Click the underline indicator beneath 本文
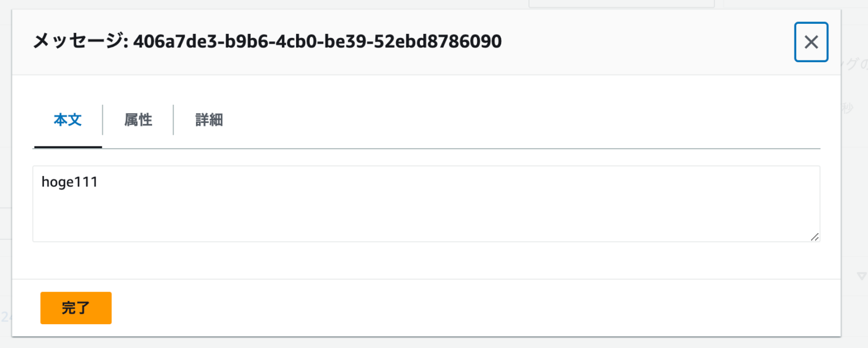 (x=67, y=147)
